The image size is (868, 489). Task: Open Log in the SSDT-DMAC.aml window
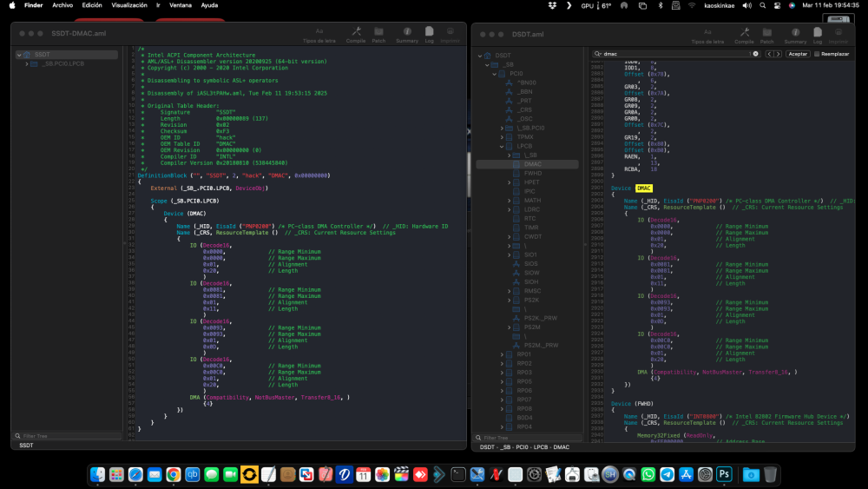pyautogui.click(x=429, y=35)
